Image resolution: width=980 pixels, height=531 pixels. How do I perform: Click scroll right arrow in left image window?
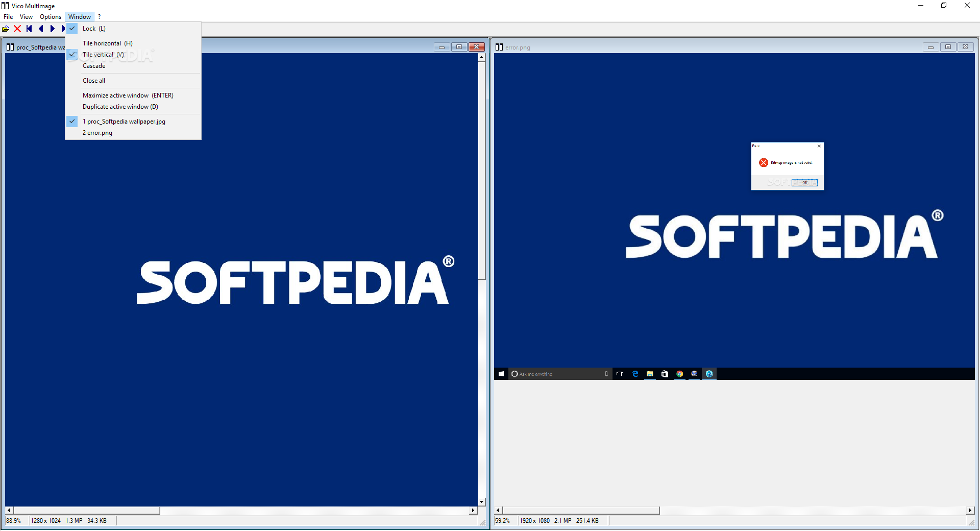pyautogui.click(x=473, y=511)
